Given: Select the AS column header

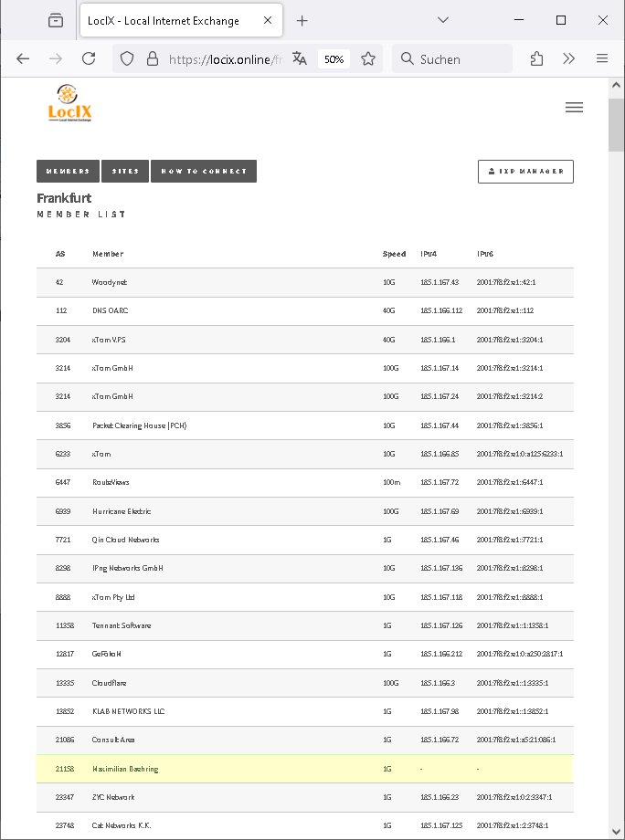Looking at the screenshot, I should pos(60,254).
